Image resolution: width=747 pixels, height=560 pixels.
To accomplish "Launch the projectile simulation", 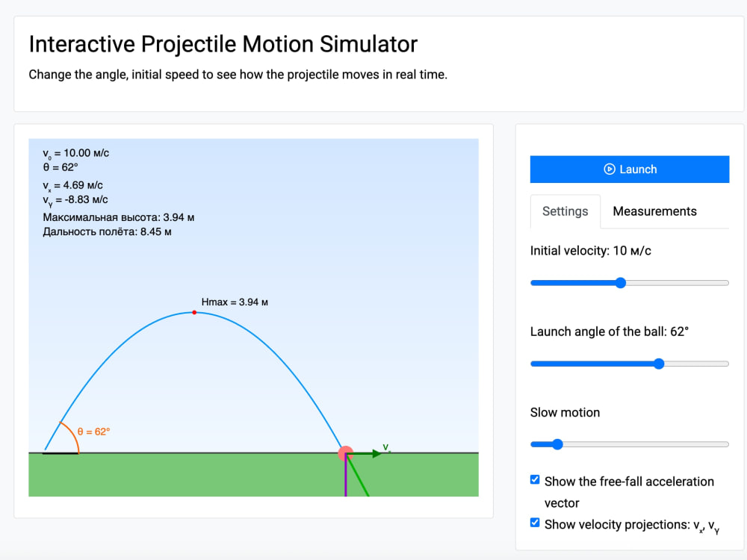I will 629,169.
